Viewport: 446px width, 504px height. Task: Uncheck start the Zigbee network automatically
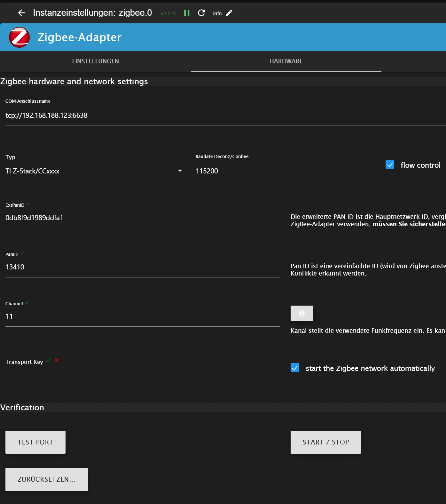click(295, 368)
